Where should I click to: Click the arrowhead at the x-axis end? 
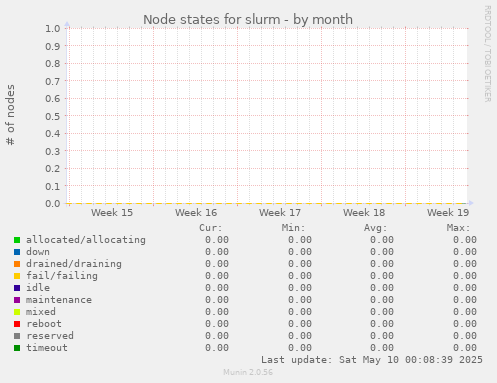(x=471, y=203)
